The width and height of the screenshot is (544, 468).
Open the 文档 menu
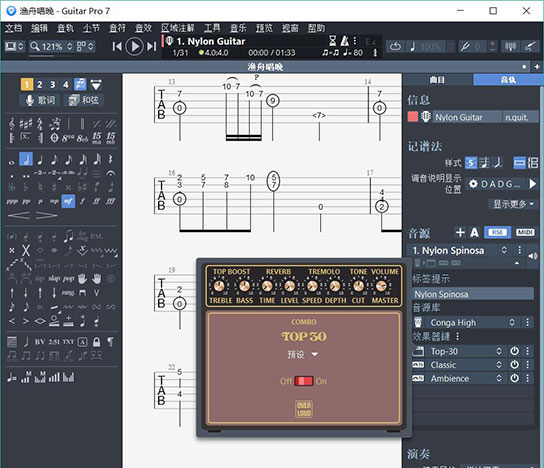tap(14, 28)
